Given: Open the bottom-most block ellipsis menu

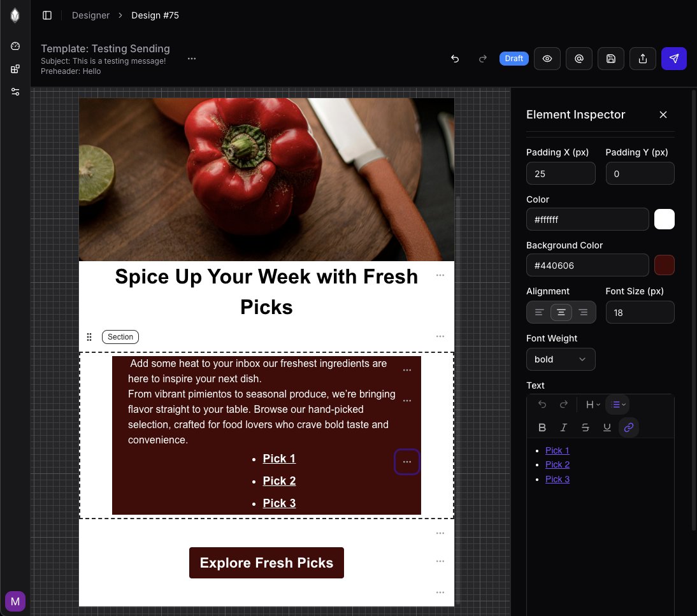Looking at the screenshot, I should [x=440, y=592].
